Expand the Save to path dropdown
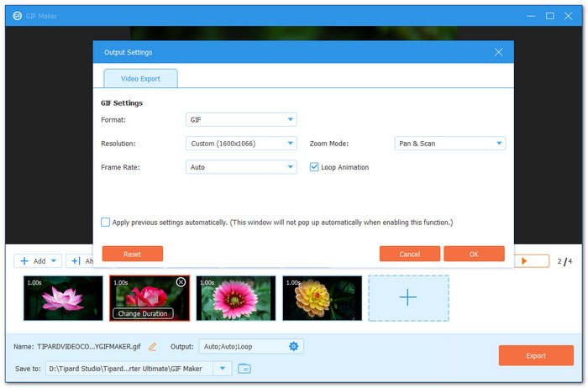 223,369
